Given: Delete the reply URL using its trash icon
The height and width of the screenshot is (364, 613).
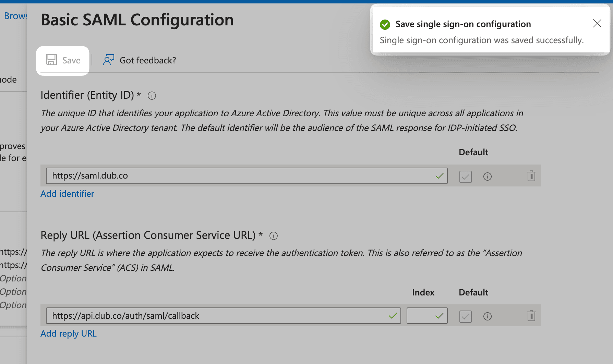Looking at the screenshot, I should click(531, 316).
